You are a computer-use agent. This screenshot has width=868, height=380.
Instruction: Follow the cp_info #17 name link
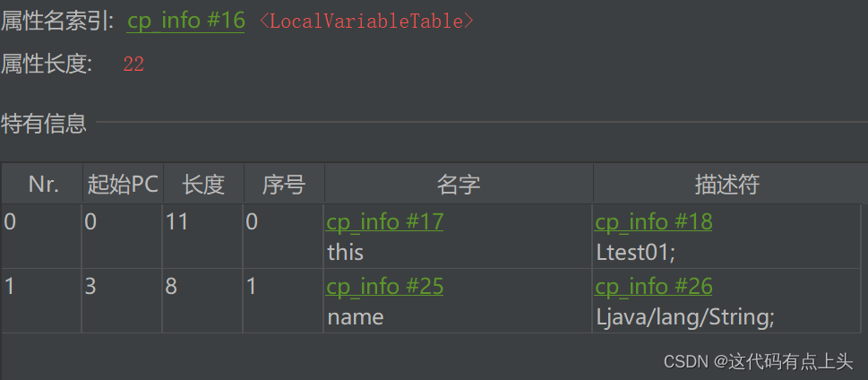[x=384, y=221]
